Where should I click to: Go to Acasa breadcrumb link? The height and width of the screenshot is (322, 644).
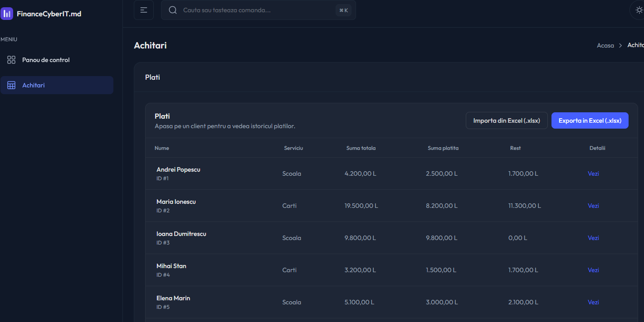pyautogui.click(x=605, y=45)
